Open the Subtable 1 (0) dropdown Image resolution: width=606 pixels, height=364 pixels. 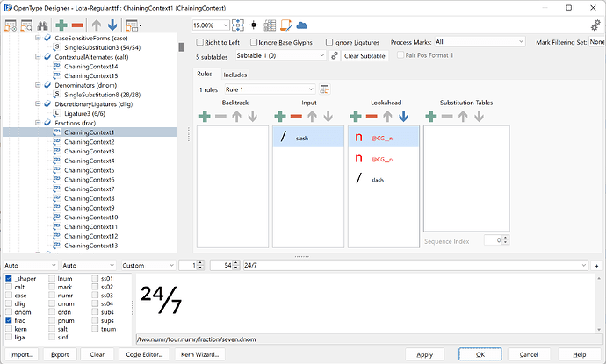tap(276, 55)
